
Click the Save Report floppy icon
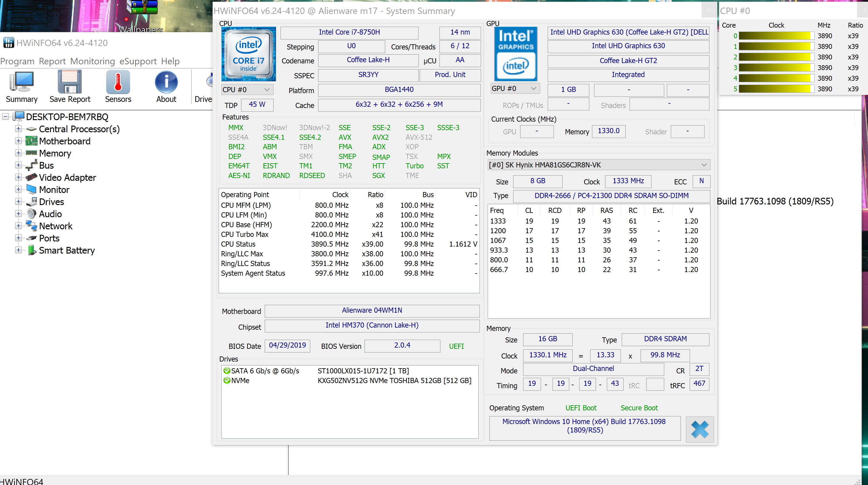pos(70,82)
